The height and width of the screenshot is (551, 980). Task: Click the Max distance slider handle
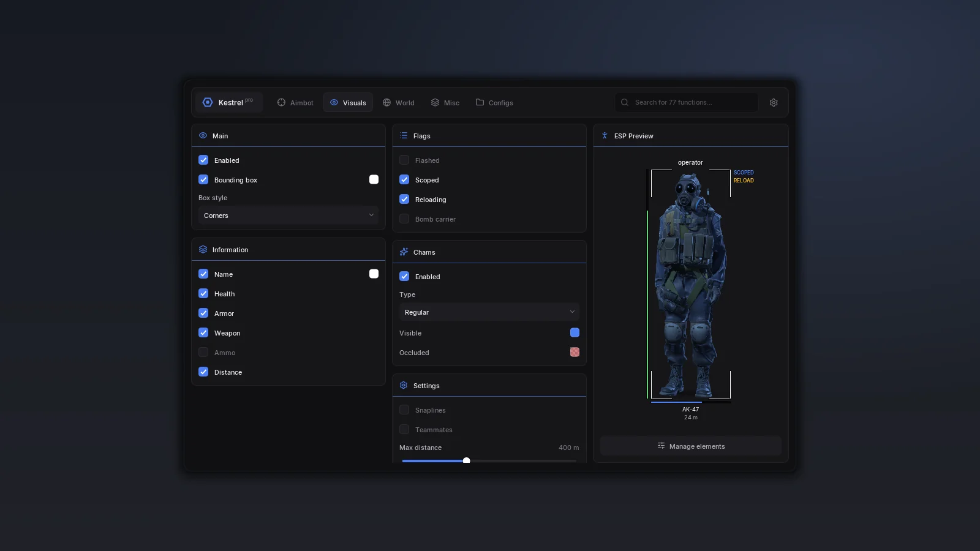[466, 460]
